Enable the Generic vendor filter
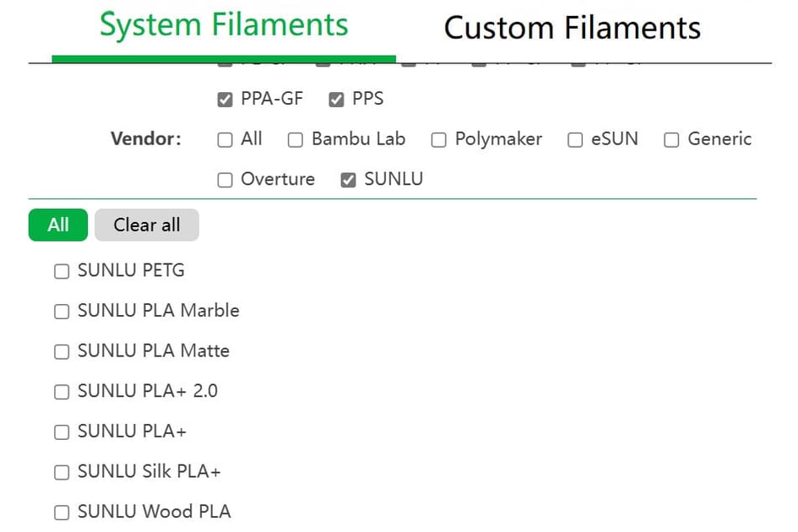This screenshot has width=798, height=532. [x=671, y=140]
